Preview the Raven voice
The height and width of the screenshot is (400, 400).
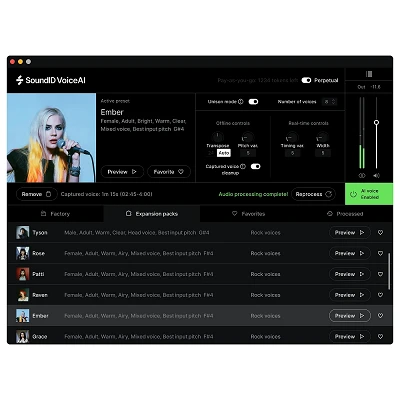pos(350,295)
